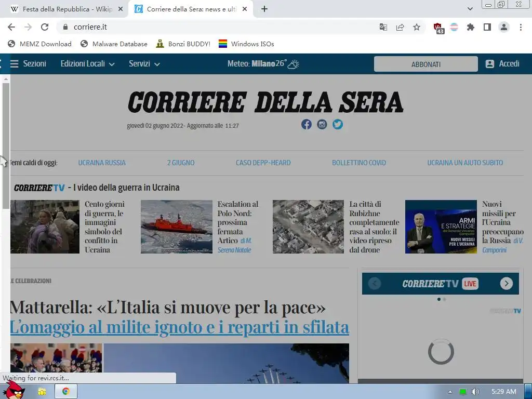This screenshot has height=399, width=532.
Task: Close the Festa della Repubblica tab
Action: 120,9
